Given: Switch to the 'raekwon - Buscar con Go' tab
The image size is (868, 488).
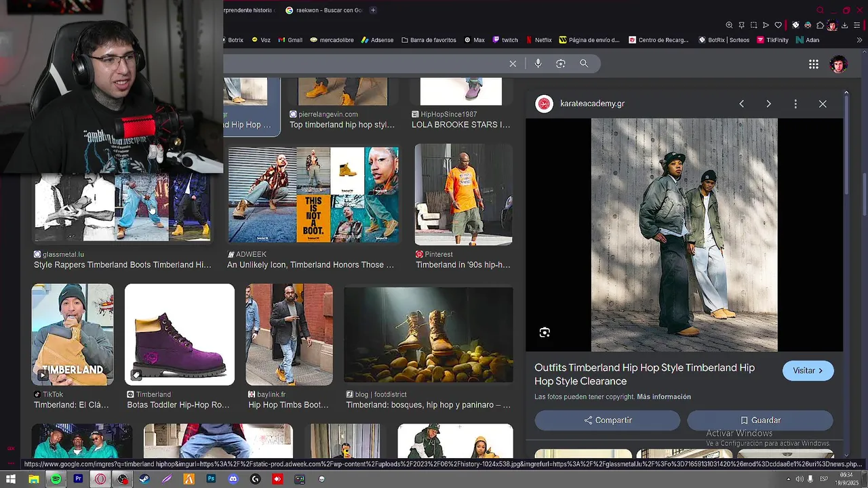Looking at the screenshot, I should point(324,10).
